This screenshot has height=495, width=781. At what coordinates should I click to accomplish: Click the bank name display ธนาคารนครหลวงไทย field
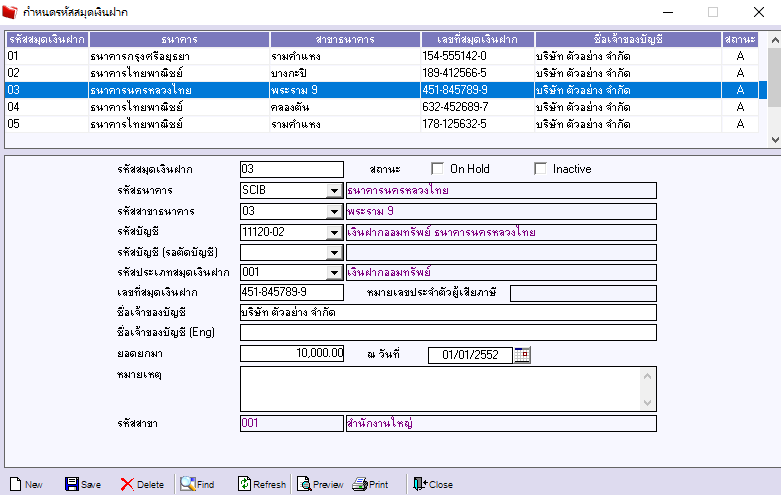click(501, 190)
